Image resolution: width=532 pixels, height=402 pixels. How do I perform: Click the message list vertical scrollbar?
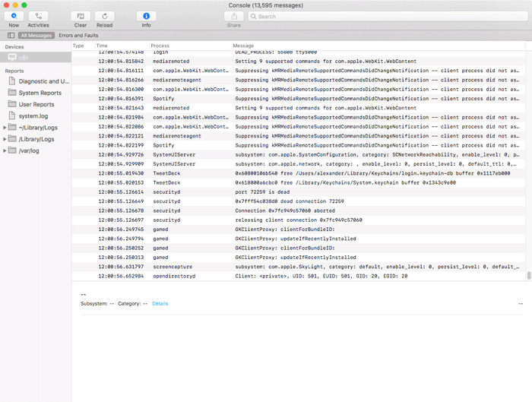click(x=528, y=276)
